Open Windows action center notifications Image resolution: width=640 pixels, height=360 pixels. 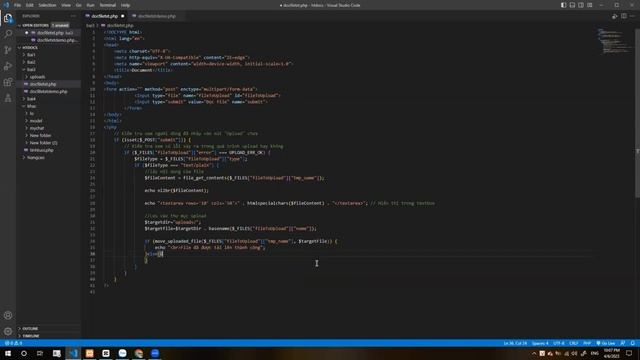tap(629, 353)
